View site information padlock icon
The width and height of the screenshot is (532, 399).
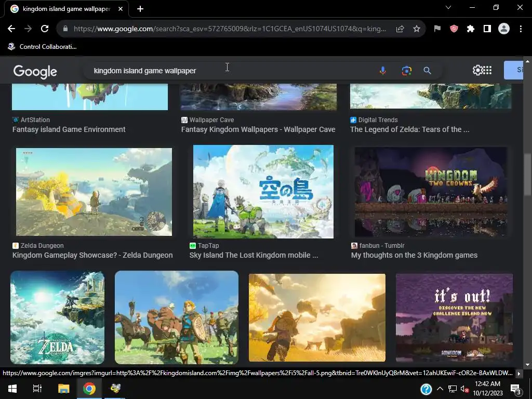tap(65, 29)
